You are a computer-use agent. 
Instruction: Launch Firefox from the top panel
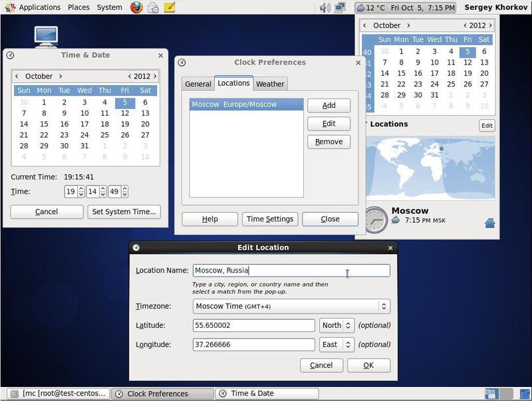(x=136, y=8)
